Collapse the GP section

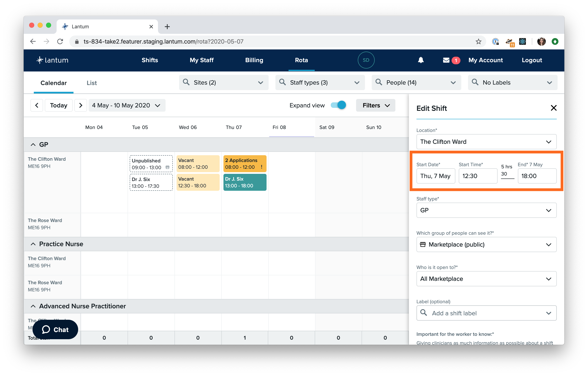33,144
